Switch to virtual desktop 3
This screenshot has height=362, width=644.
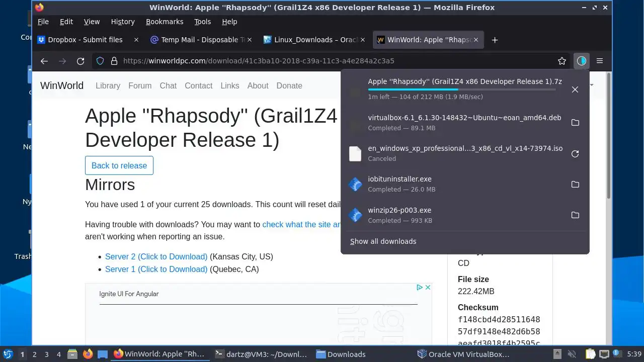click(x=46, y=354)
